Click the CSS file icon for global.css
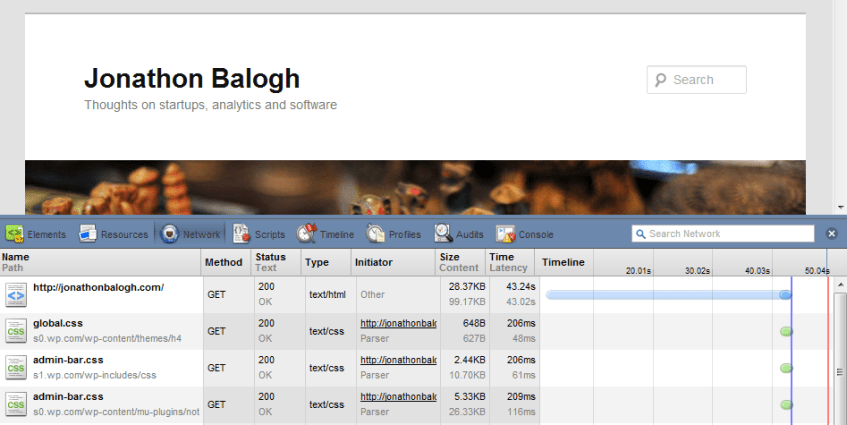 [x=16, y=332]
